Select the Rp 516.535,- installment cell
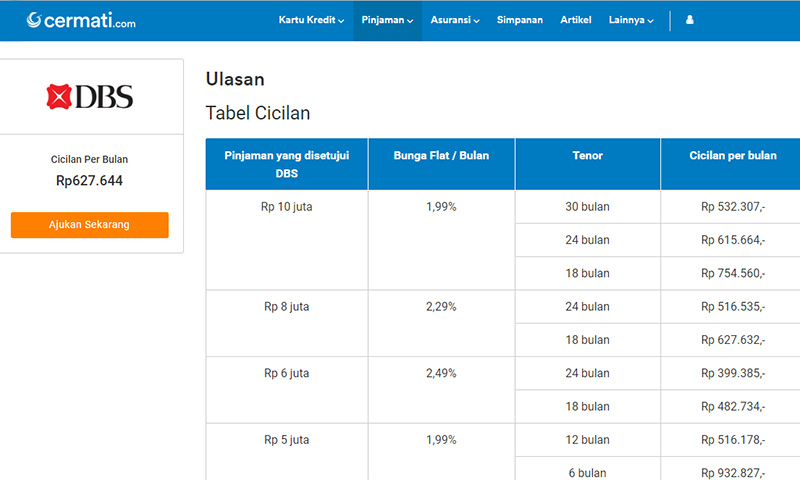 click(733, 307)
